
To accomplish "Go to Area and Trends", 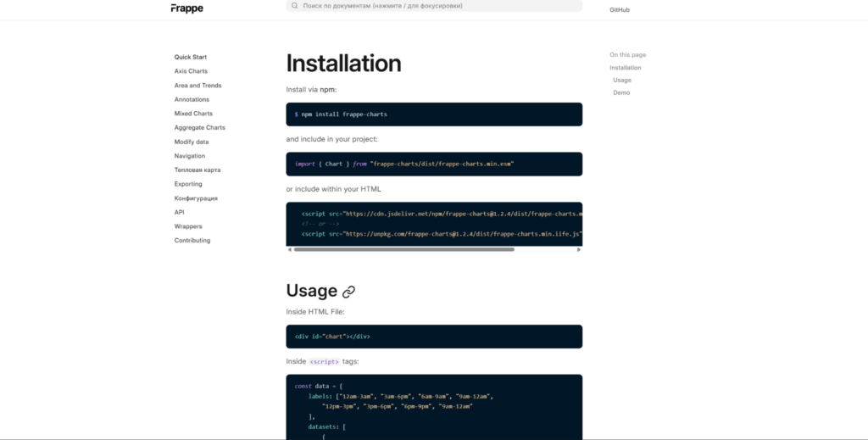I will (198, 86).
